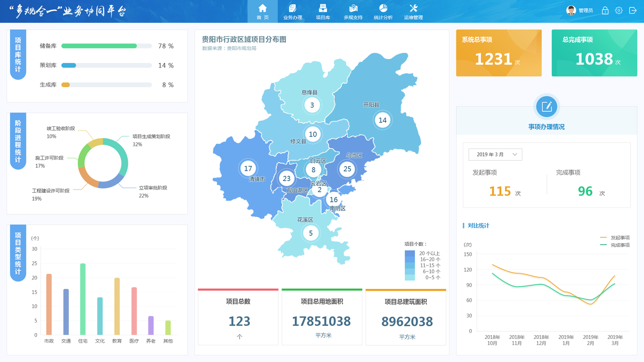Click the 储备库 progress bar
Screen dimensions: 644x362
point(107,46)
